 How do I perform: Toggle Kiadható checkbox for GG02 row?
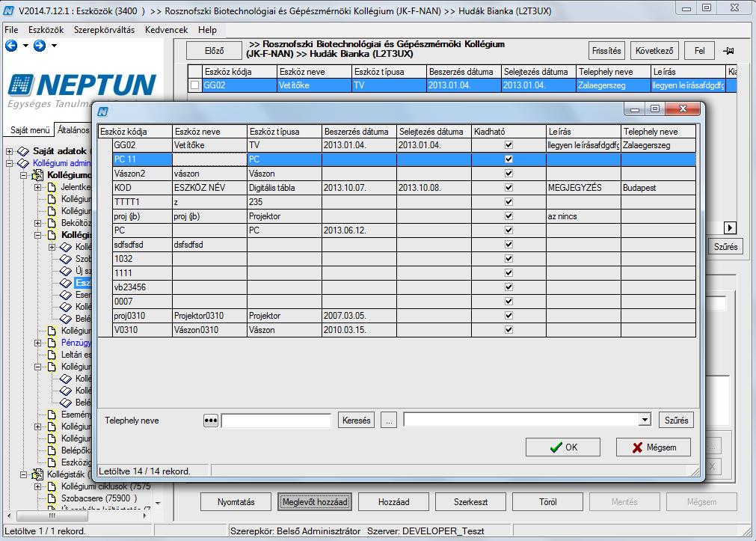tap(508, 144)
